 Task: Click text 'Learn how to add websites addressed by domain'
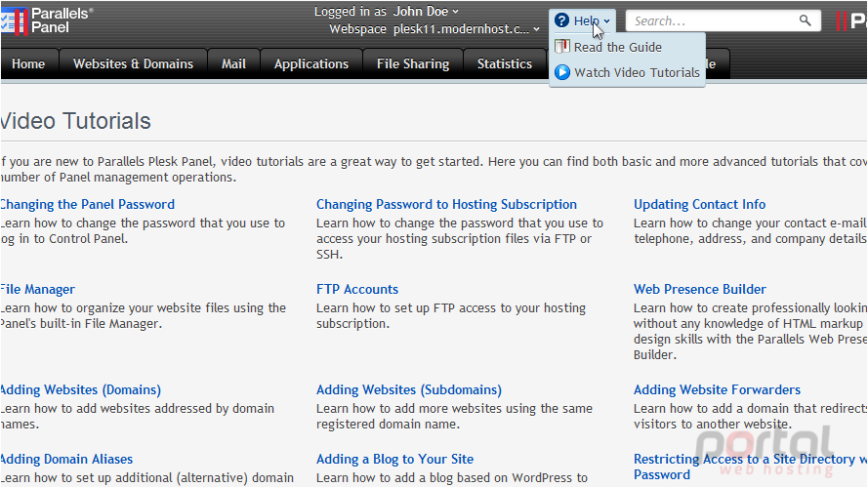pyautogui.click(x=138, y=408)
